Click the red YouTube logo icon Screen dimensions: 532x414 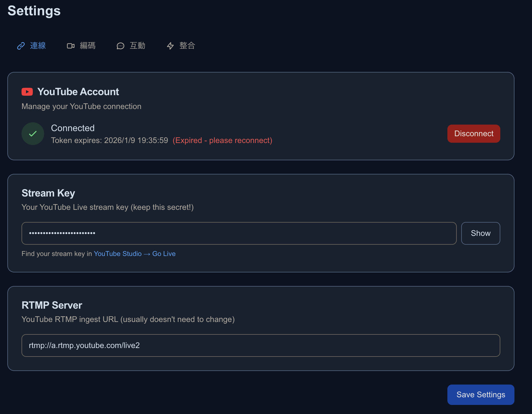click(x=27, y=92)
